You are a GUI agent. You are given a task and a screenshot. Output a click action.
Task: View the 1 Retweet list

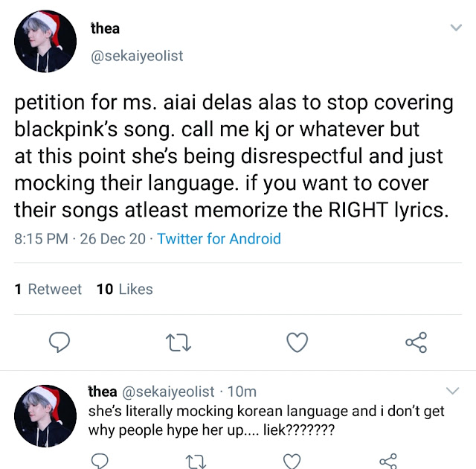[48, 289]
